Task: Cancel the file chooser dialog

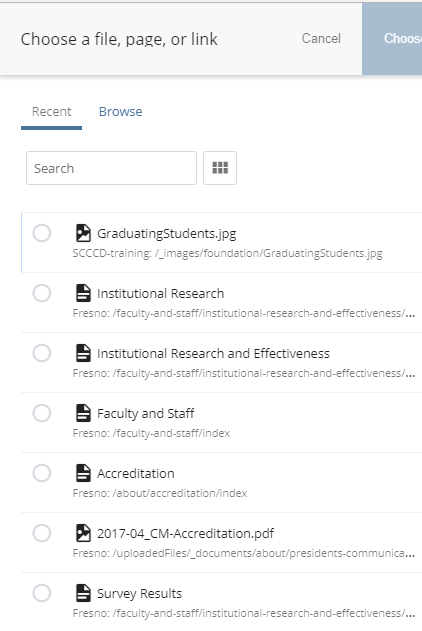Action: (321, 39)
